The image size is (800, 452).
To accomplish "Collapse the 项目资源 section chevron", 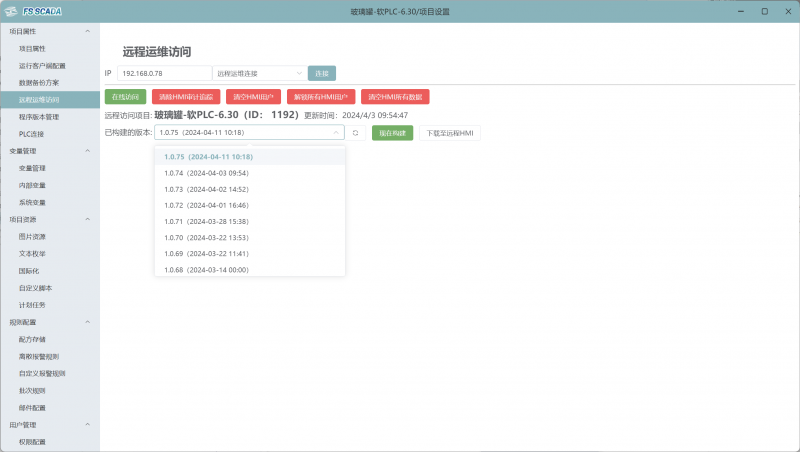I will (x=87, y=219).
